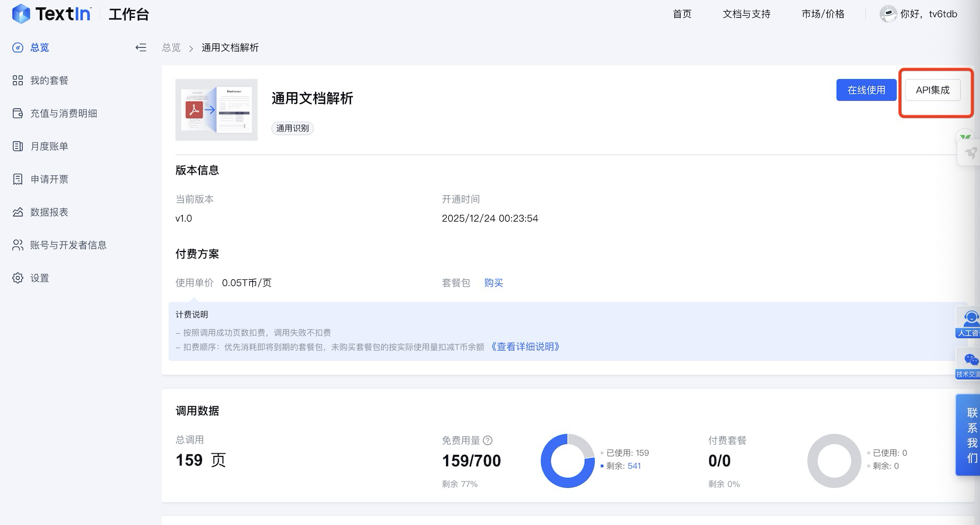Open the user avatar icon
The width and height of the screenshot is (980, 525).
(888, 14)
